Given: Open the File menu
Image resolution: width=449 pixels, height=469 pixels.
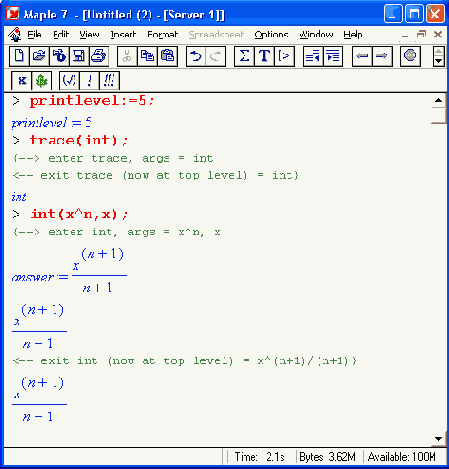Looking at the screenshot, I should point(34,35).
